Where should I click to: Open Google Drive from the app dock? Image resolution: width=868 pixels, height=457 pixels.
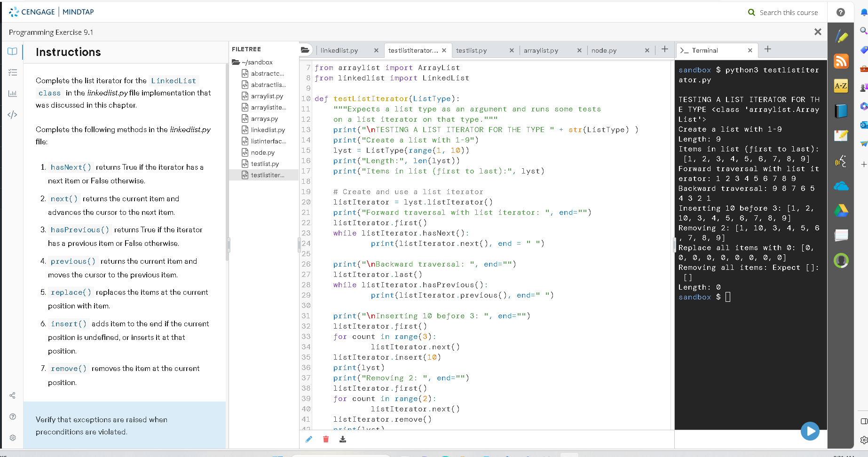click(841, 211)
